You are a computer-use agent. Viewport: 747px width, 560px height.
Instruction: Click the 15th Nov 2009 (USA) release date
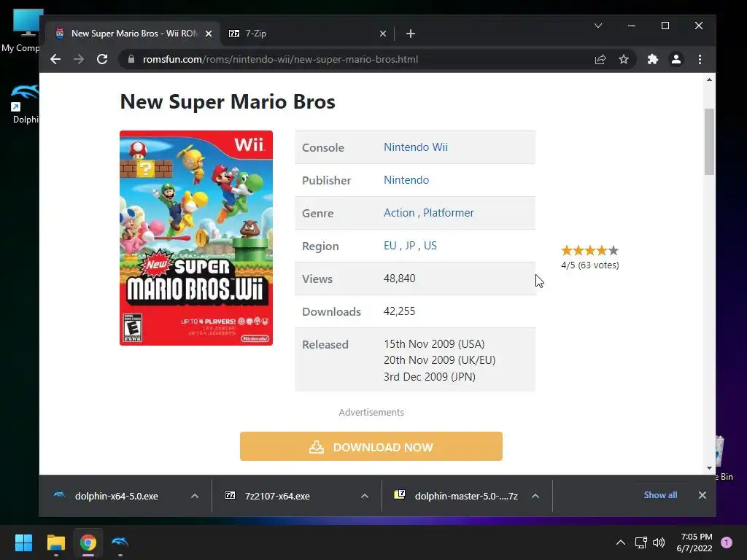click(x=434, y=344)
